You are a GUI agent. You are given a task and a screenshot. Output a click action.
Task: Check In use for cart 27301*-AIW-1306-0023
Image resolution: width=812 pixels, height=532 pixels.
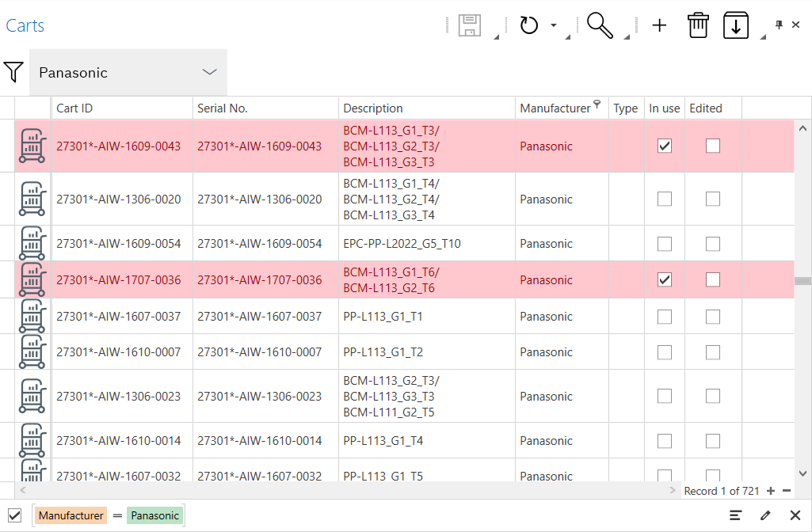(x=665, y=396)
